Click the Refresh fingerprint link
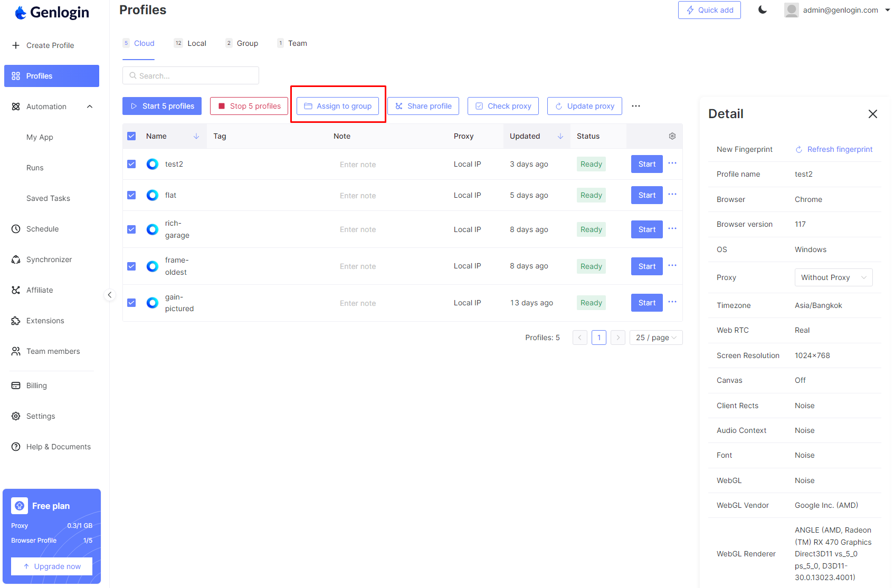The image size is (894, 588). 834,149
